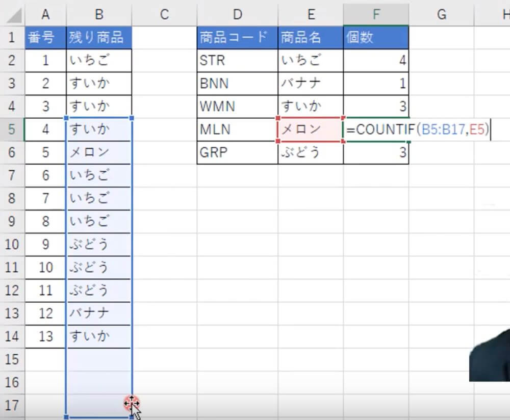Select column C header
Screen dimensions: 510x420
pyautogui.click(x=164, y=14)
